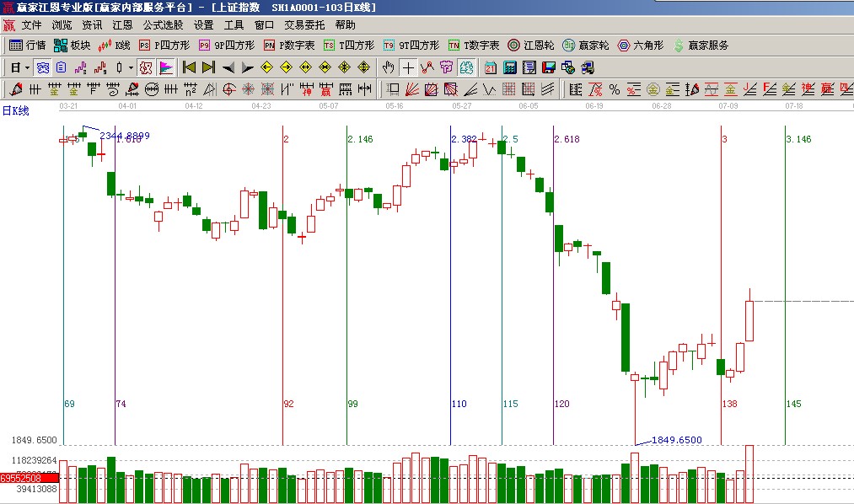Viewport: 854px width, 504px height.
Task: Click the percent sign drawing tool
Action: 614,89
